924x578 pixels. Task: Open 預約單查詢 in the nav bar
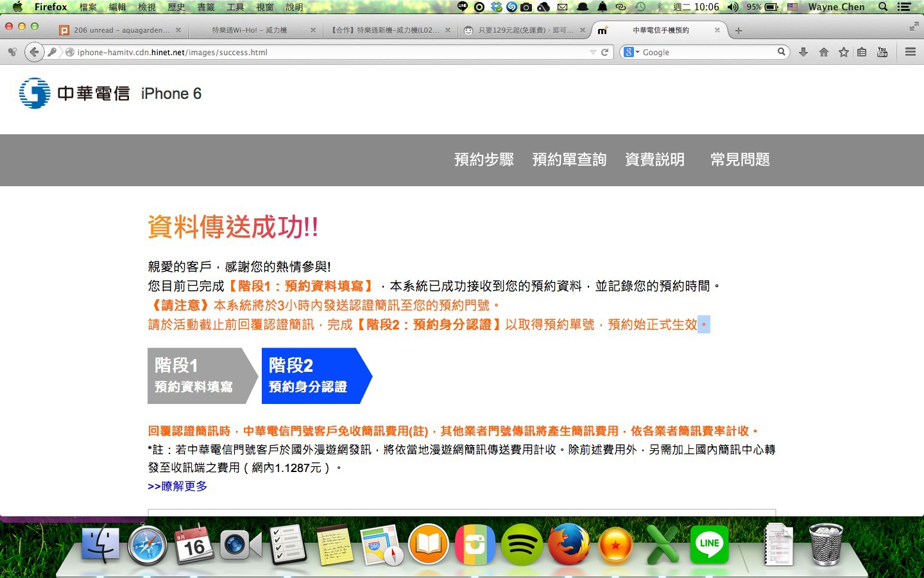569,159
